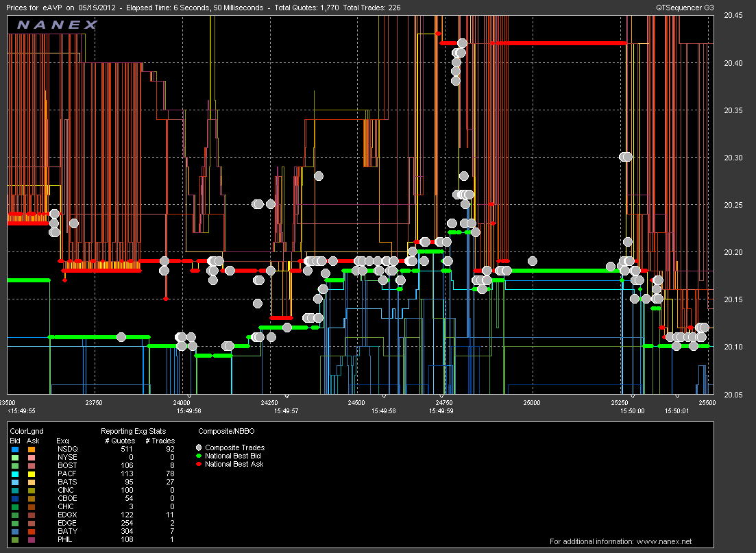Click the NSDQ exchange label
The height and width of the screenshot is (553, 756).
[x=67, y=449]
